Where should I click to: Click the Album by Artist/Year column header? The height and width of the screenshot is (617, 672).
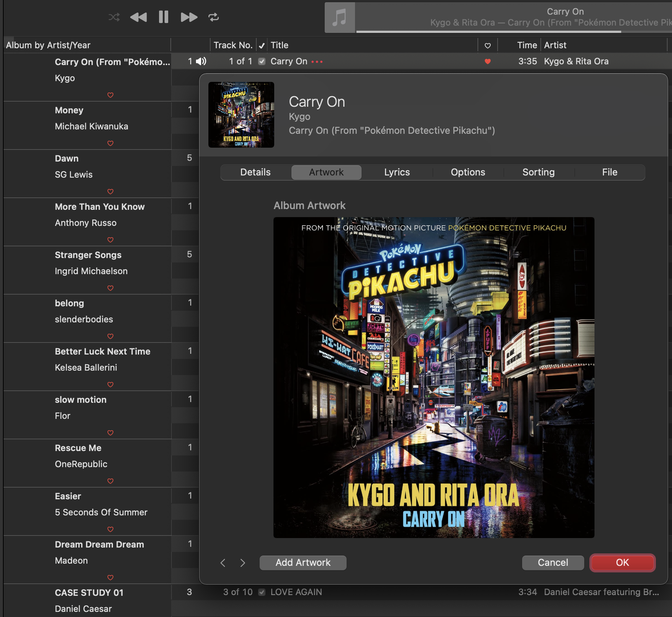pos(87,45)
